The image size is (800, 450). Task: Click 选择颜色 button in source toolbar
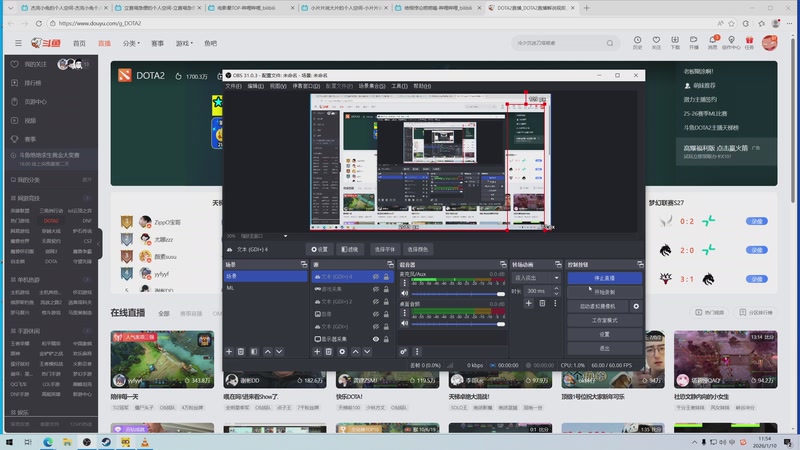pos(417,249)
